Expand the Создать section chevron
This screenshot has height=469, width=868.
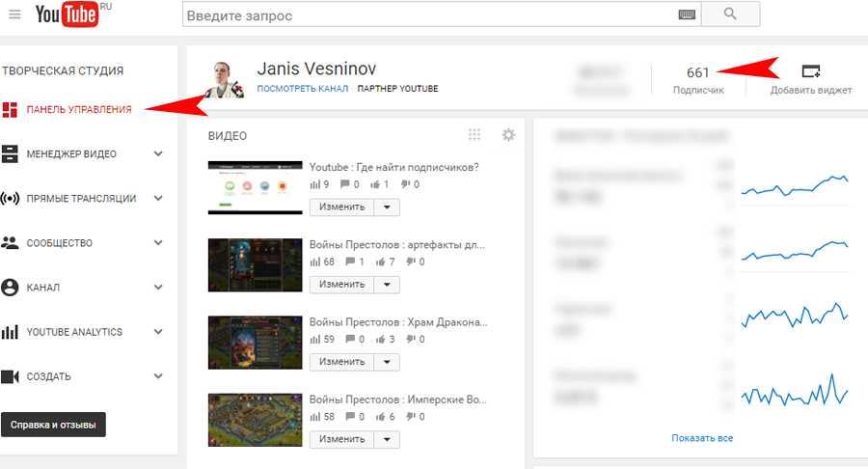pyautogui.click(x=158, y=376)
